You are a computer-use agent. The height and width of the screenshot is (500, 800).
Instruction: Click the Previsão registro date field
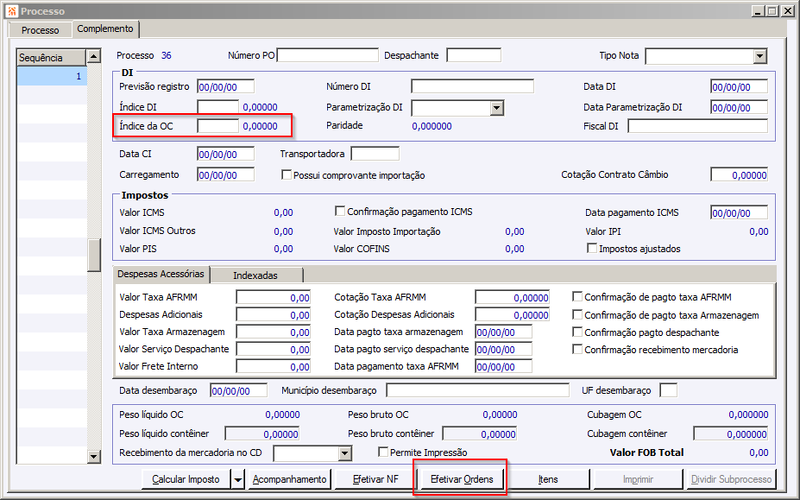[x=226, y=87]
